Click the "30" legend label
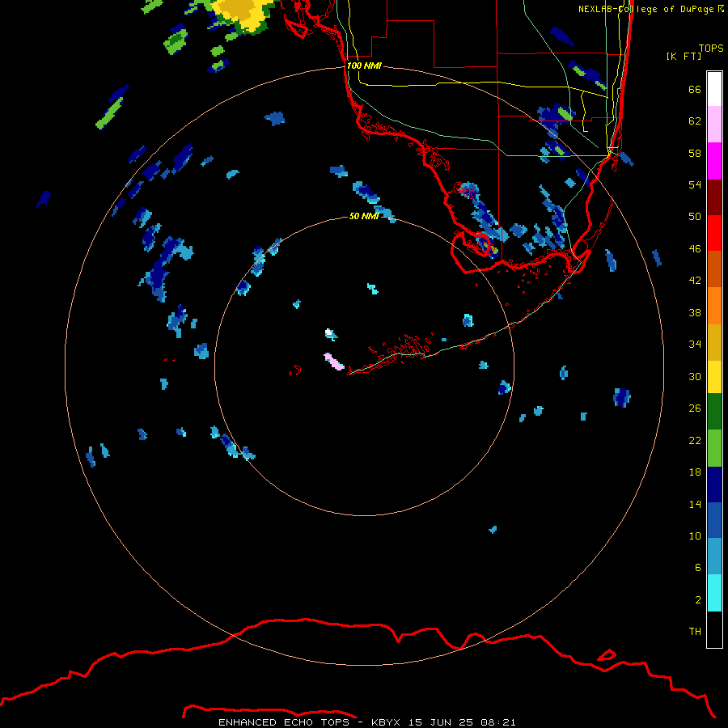 click(695, 376)
